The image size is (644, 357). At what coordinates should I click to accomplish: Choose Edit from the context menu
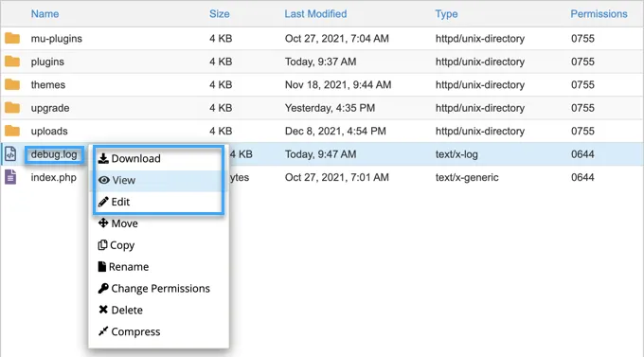tap(158, 202)
